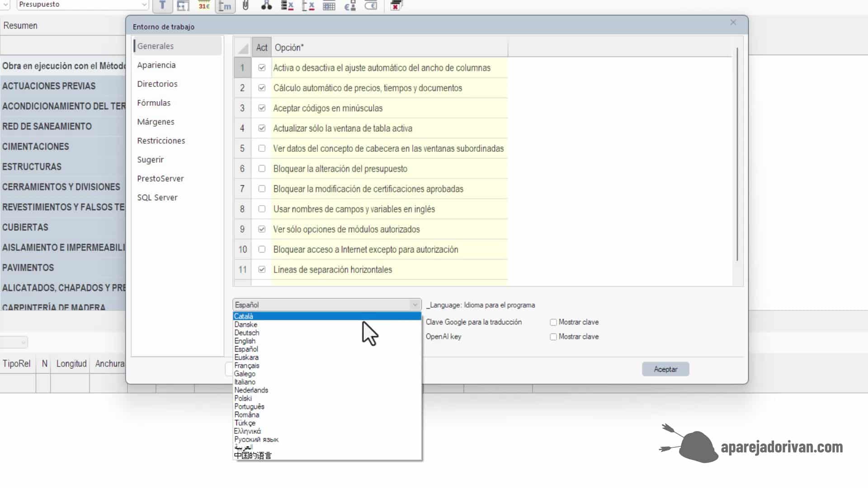The width and height of the screenshot is (868, 488).
Task: Click the 31€ price toolbar icon
Action: point(204,6)
